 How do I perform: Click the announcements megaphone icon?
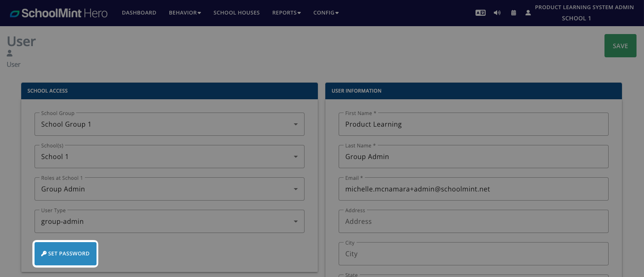(497, 13)
